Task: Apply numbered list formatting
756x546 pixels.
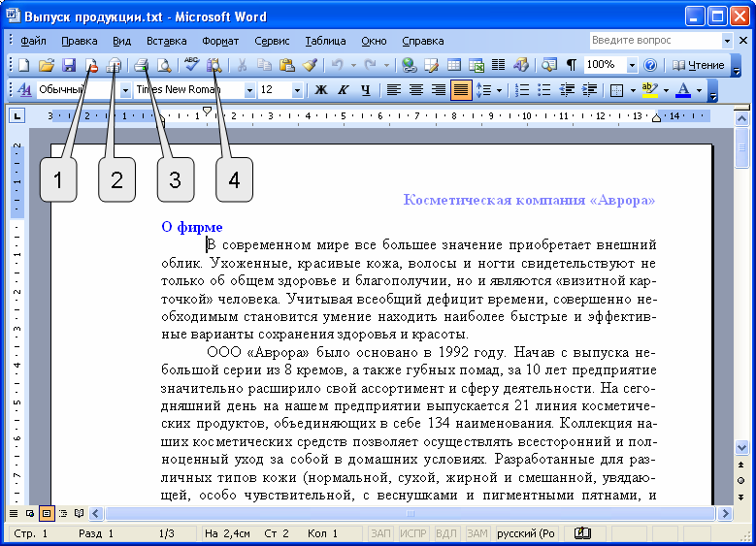Action: [522, 90]
